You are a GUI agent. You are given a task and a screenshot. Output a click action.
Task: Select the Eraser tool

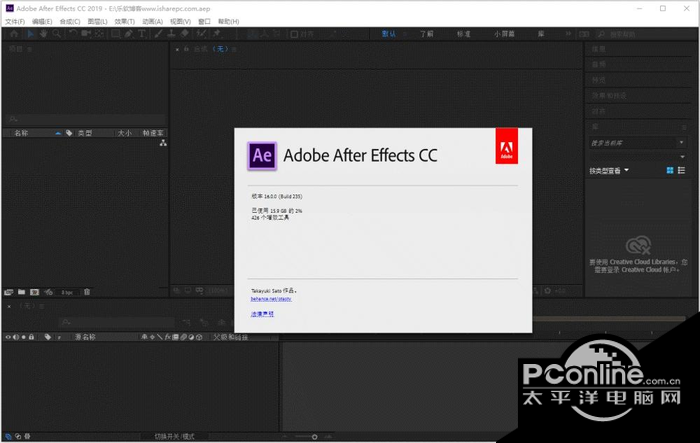pos(184,34)
